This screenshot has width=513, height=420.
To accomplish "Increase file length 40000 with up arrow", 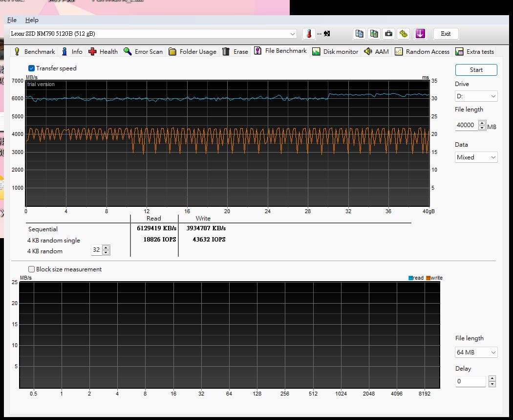I will point(482,123).
